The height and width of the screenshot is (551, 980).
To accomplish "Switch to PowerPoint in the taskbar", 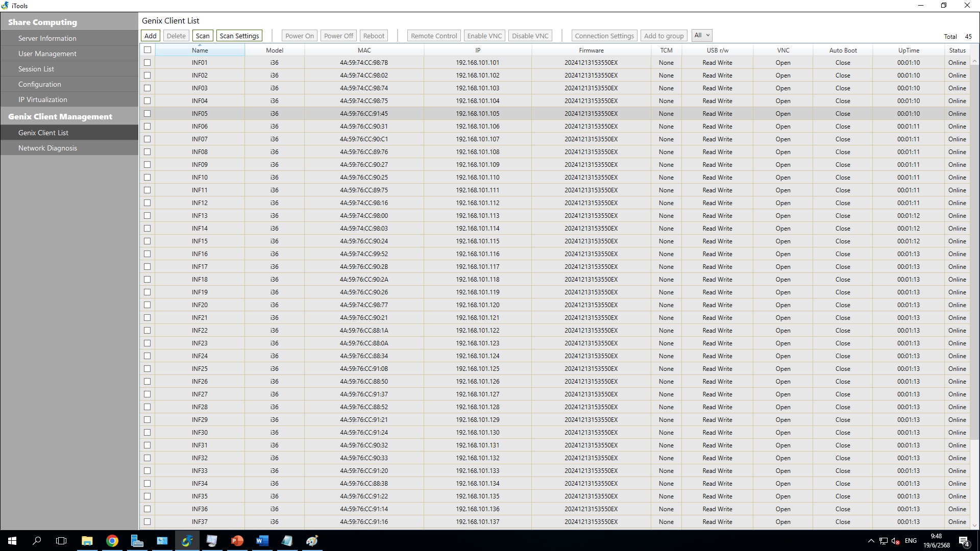I will [237, 541].
